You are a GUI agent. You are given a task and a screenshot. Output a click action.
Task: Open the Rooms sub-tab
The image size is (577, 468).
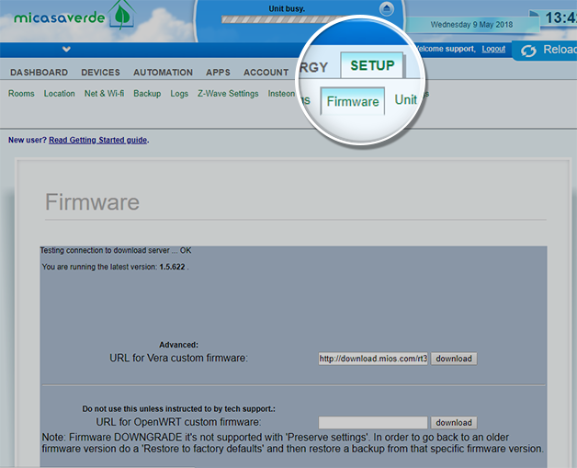coord(21,93)
